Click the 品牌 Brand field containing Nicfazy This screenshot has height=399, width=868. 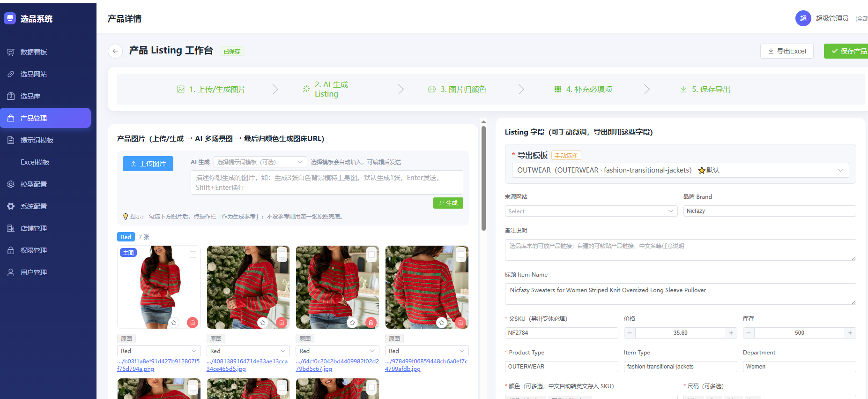[x=770, y=211]
